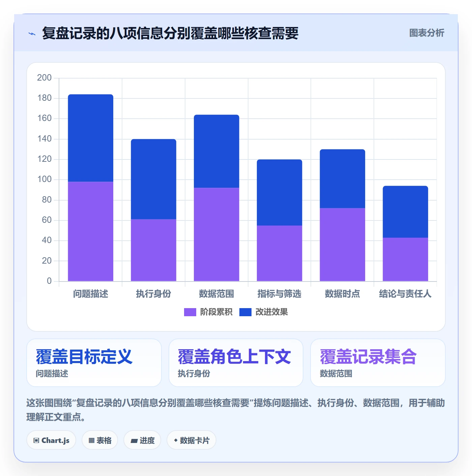This screenshot has height=476, width=472.
Task: Click the 进度 tag chip
Action: pos(142,440)
